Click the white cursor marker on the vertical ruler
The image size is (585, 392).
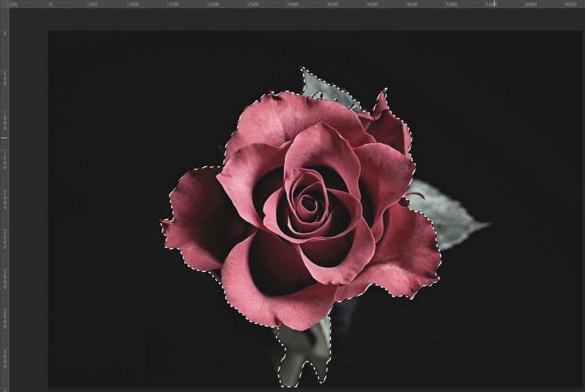4,138
